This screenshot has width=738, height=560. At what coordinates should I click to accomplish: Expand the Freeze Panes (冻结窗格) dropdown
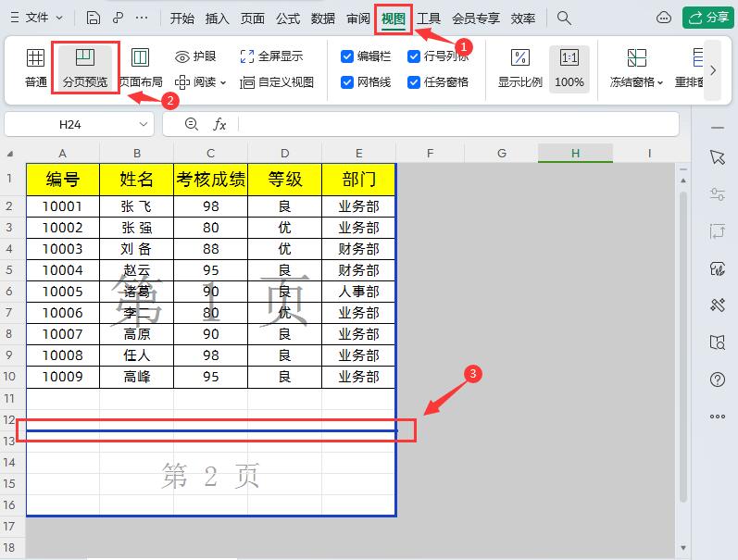point(660,82)
